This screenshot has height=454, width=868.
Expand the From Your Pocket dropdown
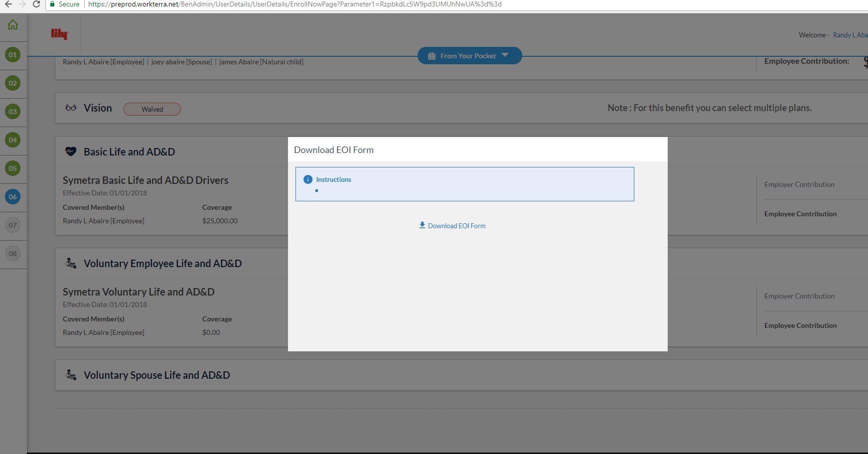(x=469, y=56)
